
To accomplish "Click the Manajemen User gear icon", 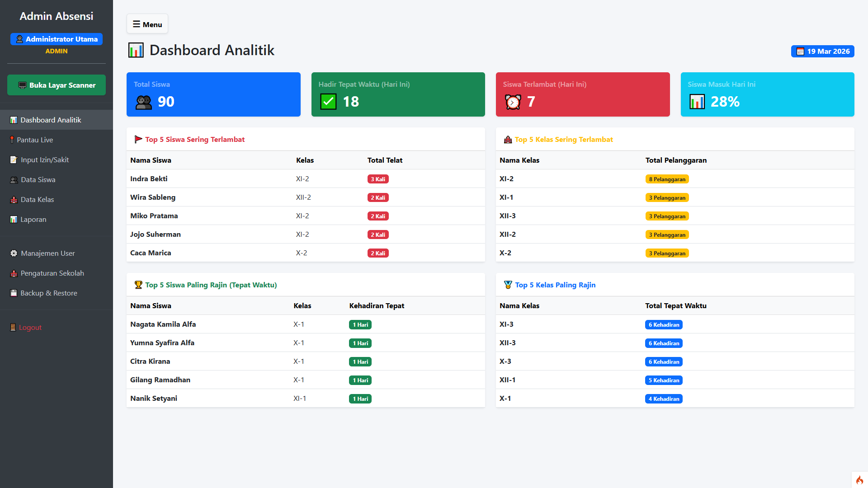I will [14, 253].
